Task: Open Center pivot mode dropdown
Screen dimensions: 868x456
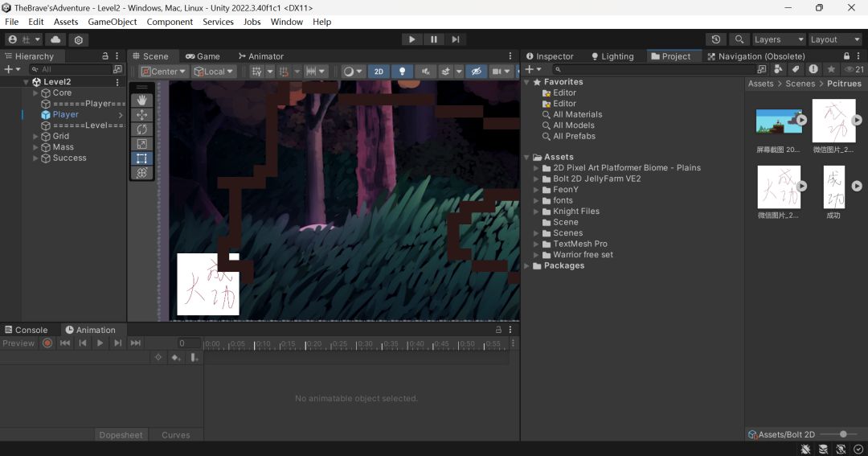Action: click(x=162, y=72)
